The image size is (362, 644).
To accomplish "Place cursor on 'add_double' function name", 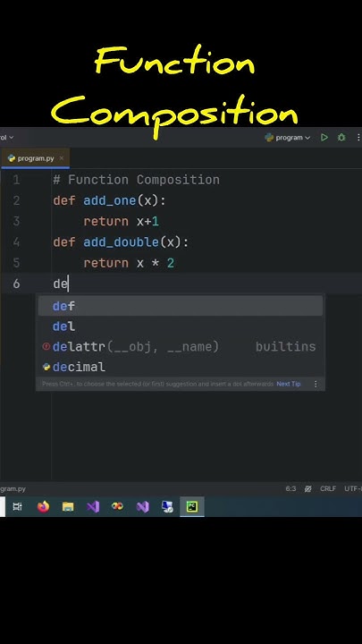I will click(x=121, y=241).
